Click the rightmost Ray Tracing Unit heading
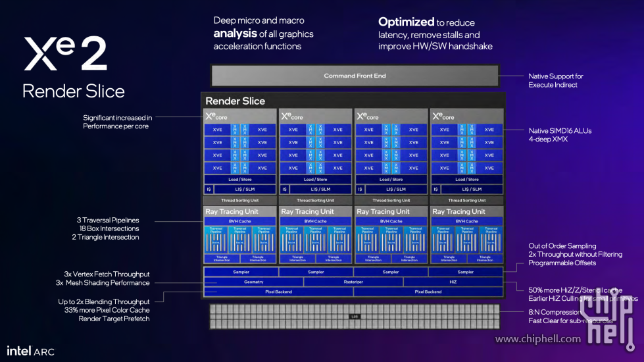644x362 pixels. tap(458, 212)
